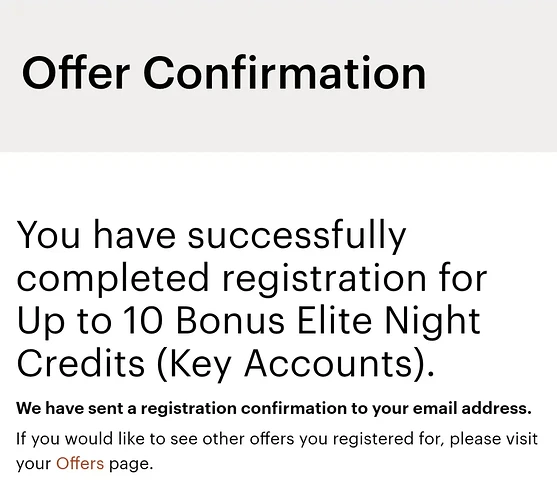Click the words "Elite Night" in the offer name
Viewport: 557px width, 499px height.
389,322
